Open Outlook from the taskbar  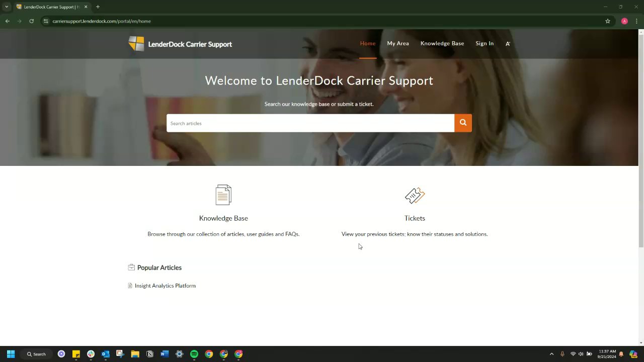coord(106,354)
